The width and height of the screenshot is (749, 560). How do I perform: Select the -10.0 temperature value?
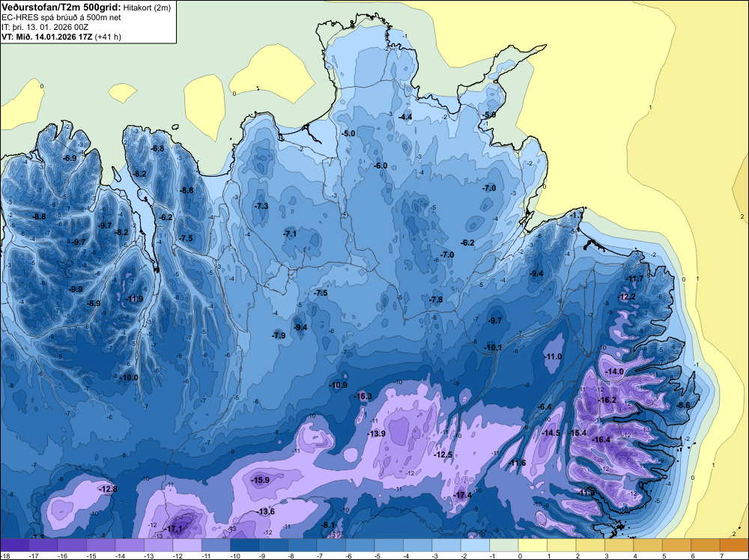click(x=129, y=377)
